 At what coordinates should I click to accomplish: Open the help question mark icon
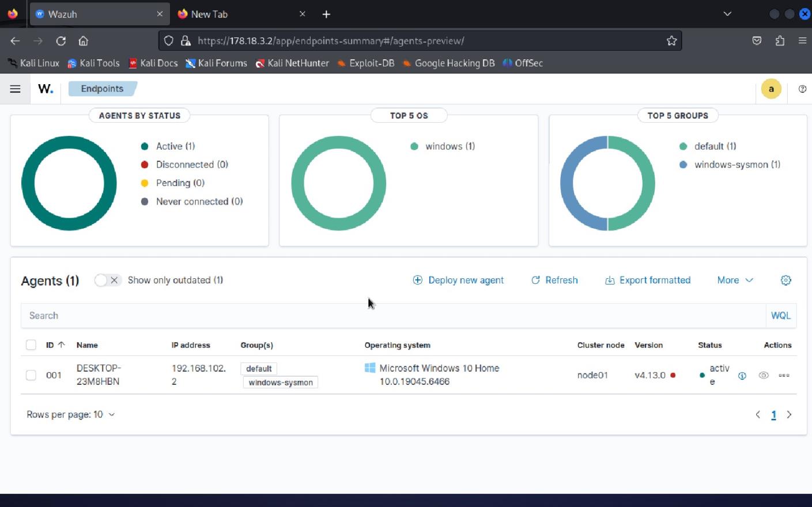802,88
